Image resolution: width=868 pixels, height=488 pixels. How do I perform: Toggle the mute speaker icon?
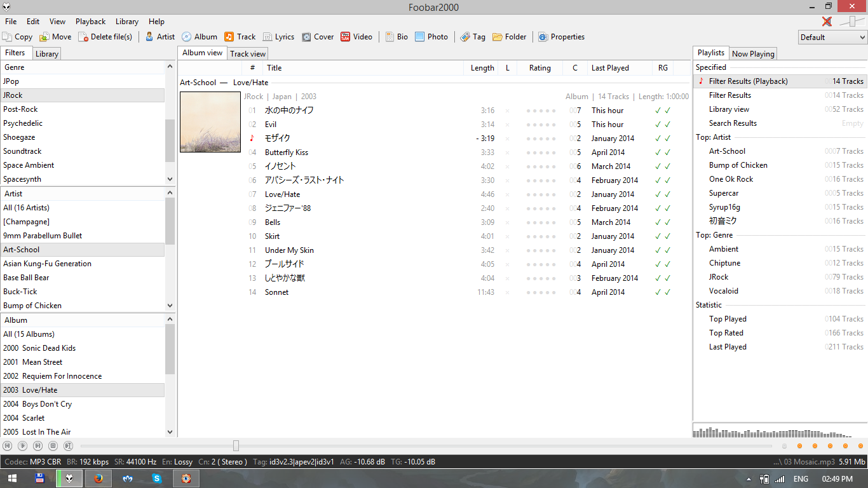[x=827, y=22]
